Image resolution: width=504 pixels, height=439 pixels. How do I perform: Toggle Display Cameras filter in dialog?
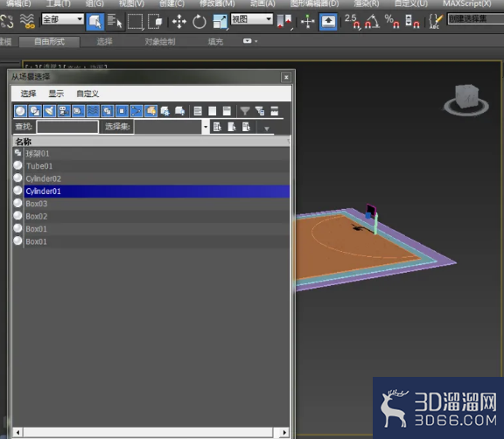pyautogui.click(x=64, y=111)
